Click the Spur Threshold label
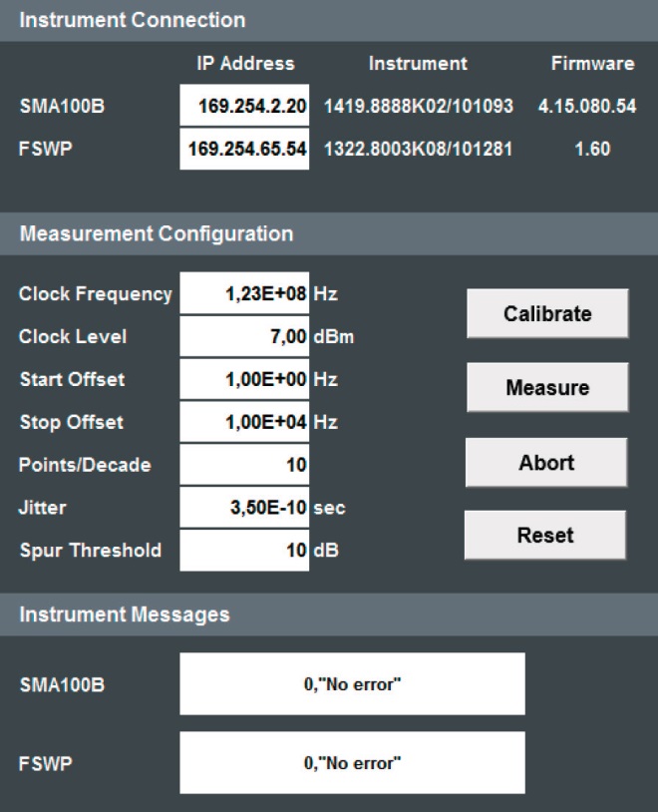The image size is (658, 812). coord(91,551)
